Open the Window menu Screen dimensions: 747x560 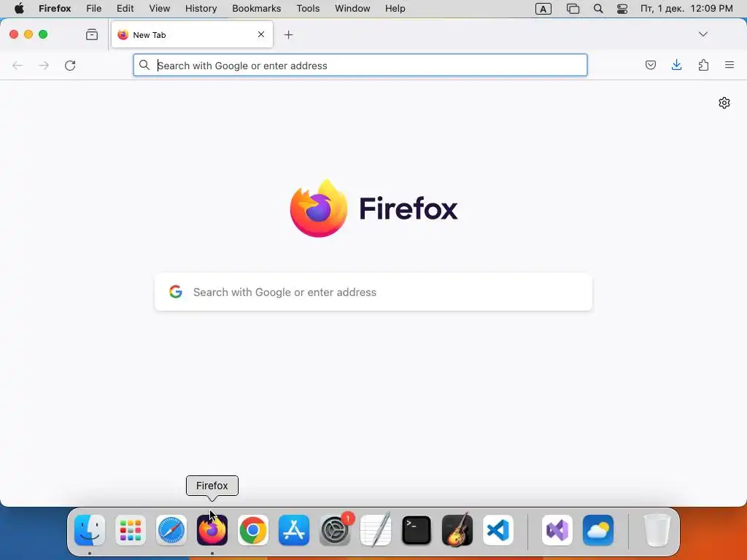352,9
